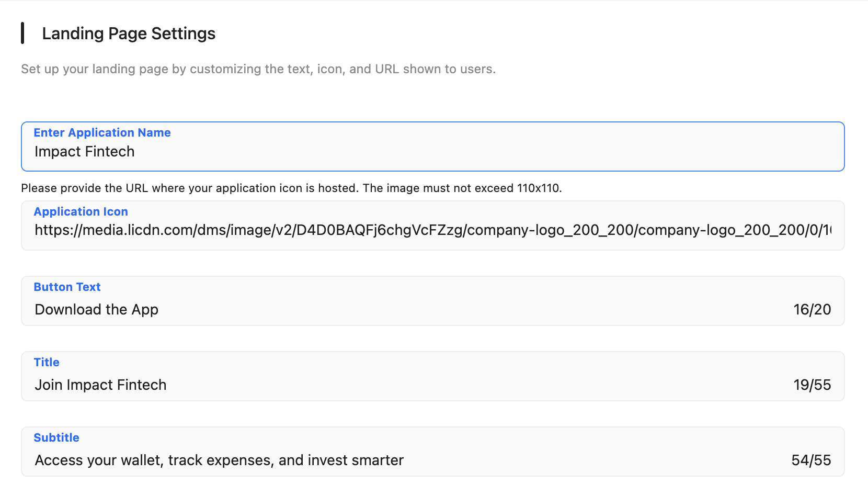This screenshot has height=495, width=868.
Task: Click the 'Landing Page Settings' heading
Action: 129,33
